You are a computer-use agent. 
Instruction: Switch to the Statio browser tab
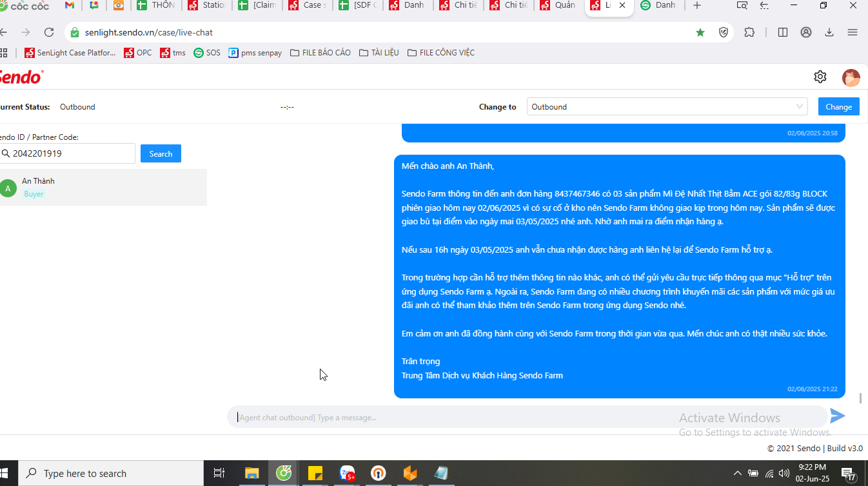206,5
